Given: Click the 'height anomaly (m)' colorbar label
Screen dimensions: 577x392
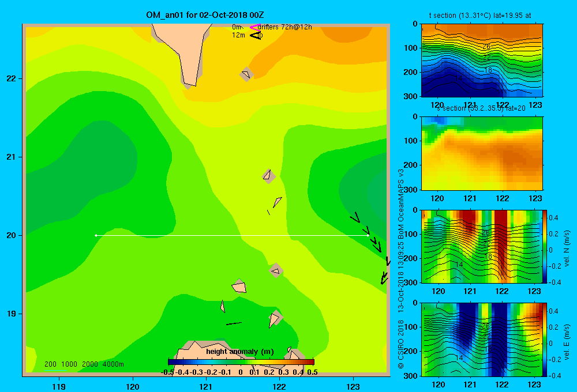Looking at the screenshot, I should pyautogui.click(x=240, y=352).
